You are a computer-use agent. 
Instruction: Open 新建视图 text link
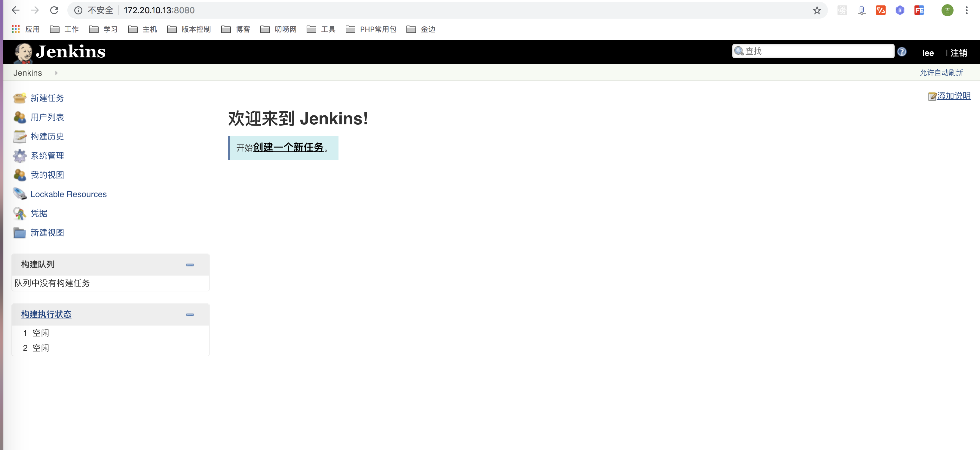tap(47, 233)
